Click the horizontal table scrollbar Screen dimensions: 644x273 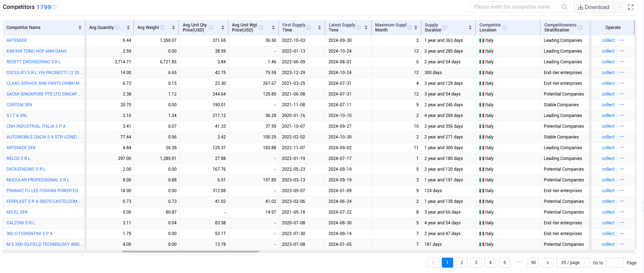pos(190,252)
